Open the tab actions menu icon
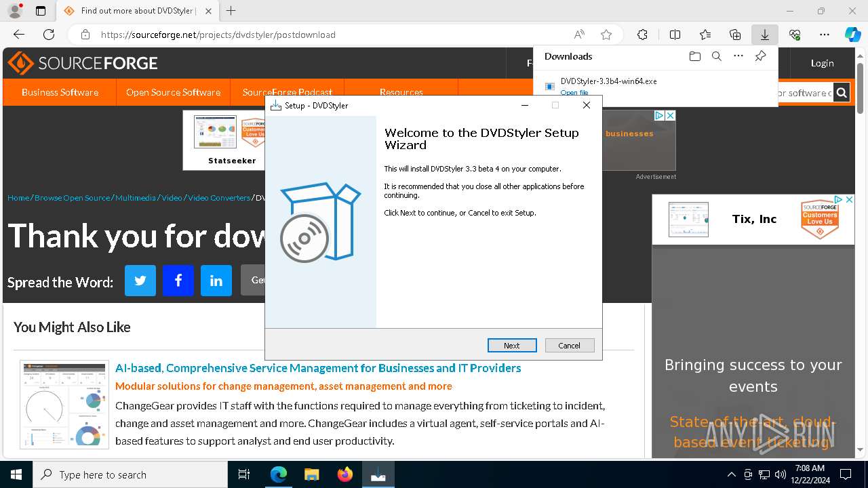868x488 pixels. (41, 11)
